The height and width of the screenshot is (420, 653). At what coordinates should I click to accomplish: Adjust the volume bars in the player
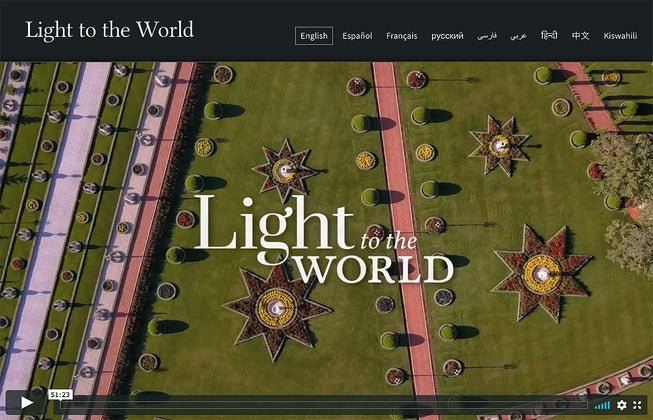pyautogui.click(x=602, y=405)
